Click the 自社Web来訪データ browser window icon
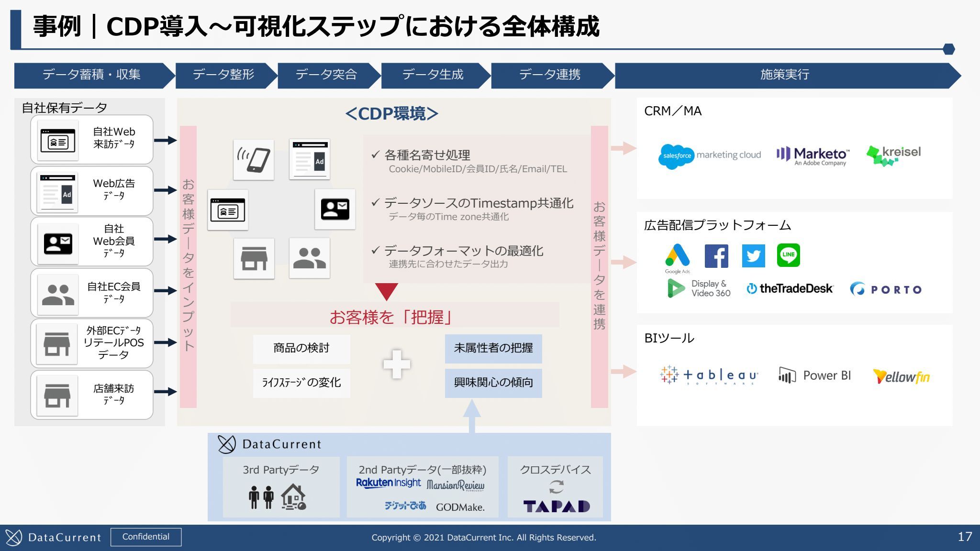Image resolution: width=980 pixels, height=551 pixels. pos(58,140)
